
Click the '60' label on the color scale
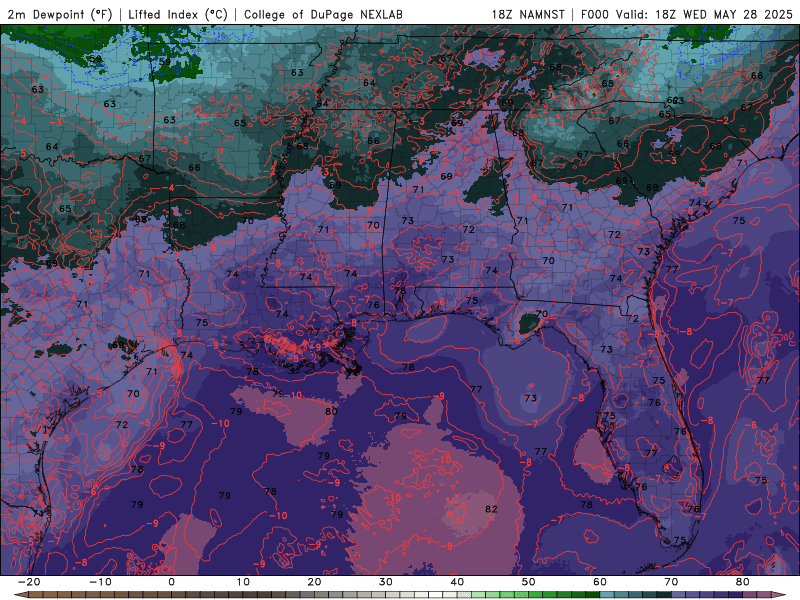[x=600, y=582]
